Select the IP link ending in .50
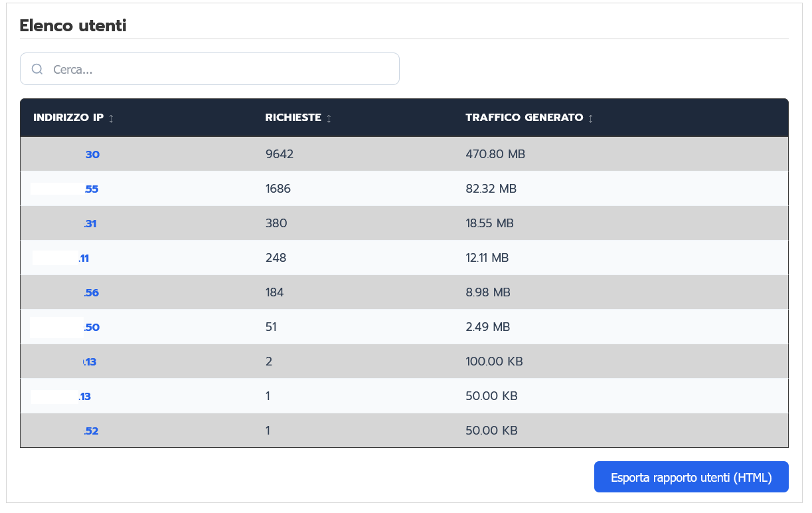Image resolution: width=812 pixels, height=513 pixels. [91, 328]
